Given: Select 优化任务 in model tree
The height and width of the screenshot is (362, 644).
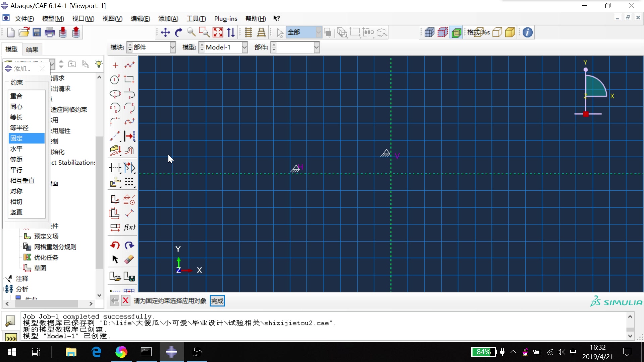Looking at the screenshot, I should click(46, 257).
